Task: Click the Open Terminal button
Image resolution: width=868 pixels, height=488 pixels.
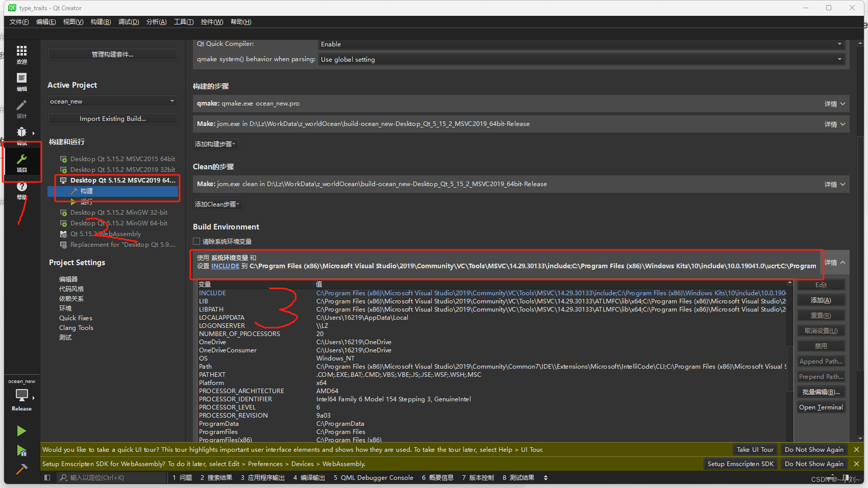Action: [x=821, y=407]
